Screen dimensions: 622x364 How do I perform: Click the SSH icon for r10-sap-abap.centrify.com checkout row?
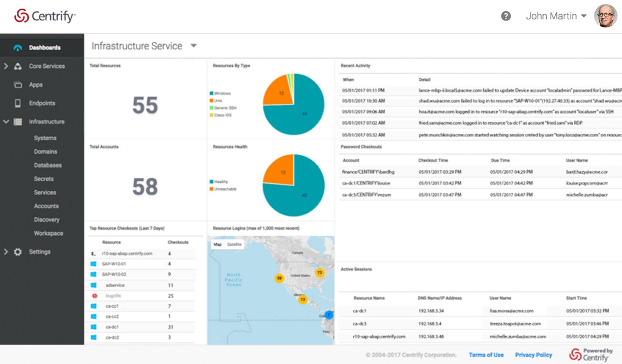tap(93, 254)
